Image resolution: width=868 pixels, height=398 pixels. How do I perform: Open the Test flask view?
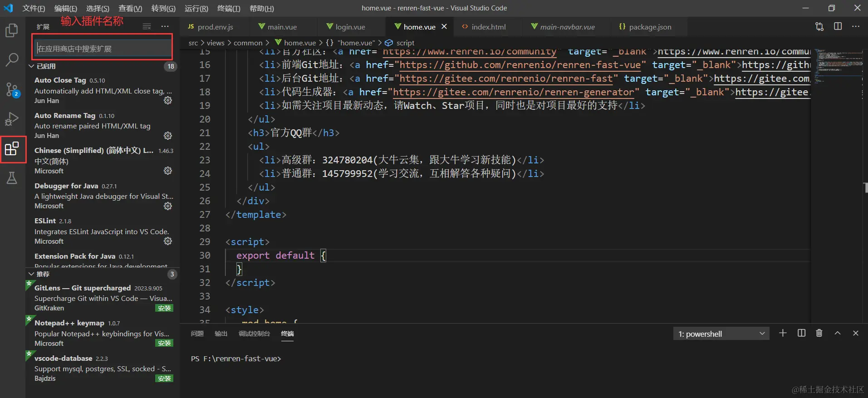pos(12,178)
